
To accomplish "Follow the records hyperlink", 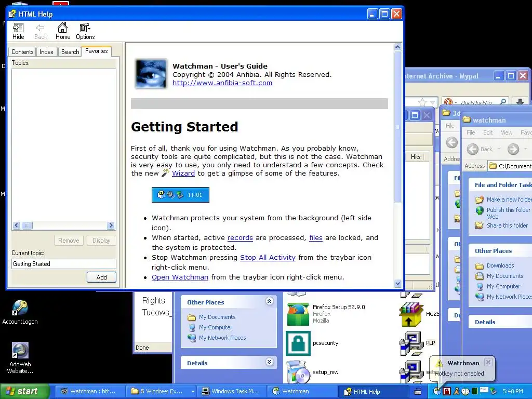I will click(240, 238).
